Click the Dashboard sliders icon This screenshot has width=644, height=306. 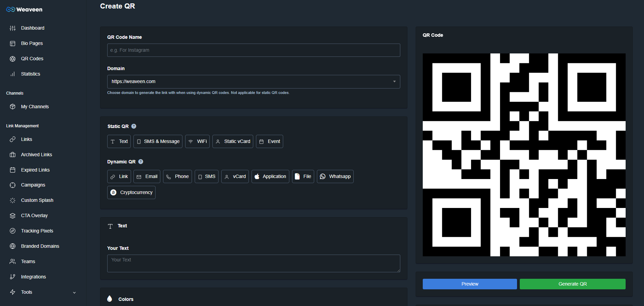pyautogui.click(x=13, y=28)
